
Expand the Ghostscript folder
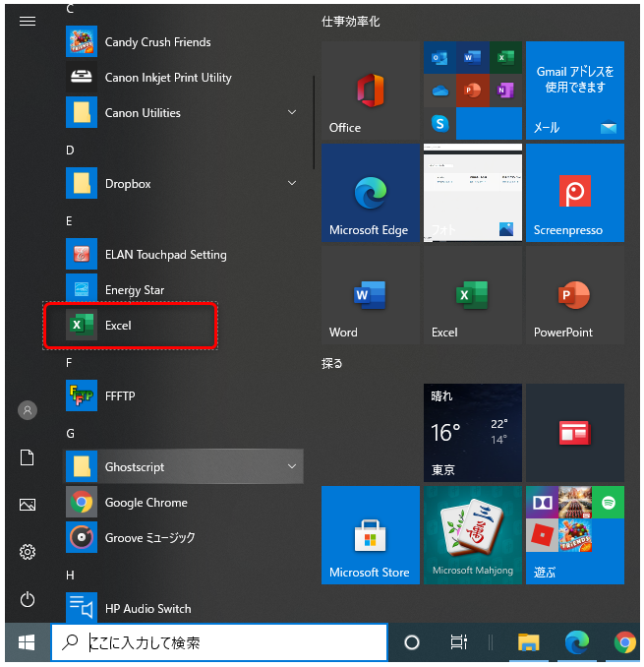point(291,467)
